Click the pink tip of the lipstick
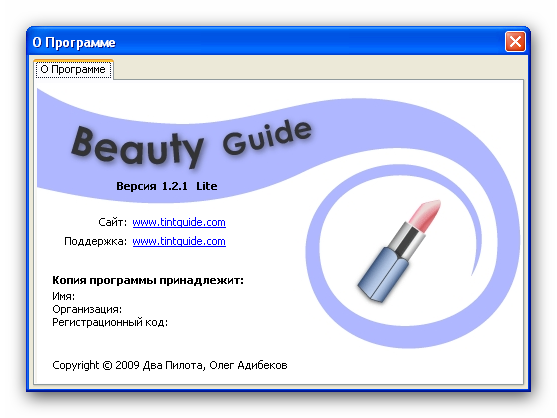This screenshot has width=557, height=418. pyautogui.click(x=425, y=214)
